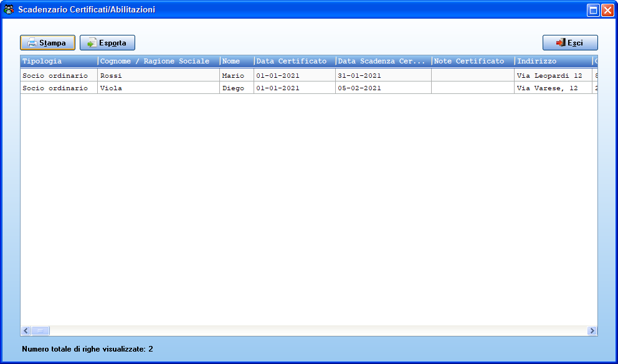Select the row with surname Rossi
Viewport: 618px width, 364px height.
coord(309,75)
